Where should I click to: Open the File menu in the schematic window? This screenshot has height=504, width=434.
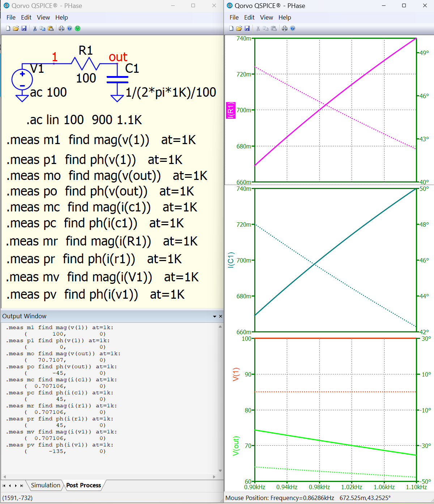(x=11, y=17)
